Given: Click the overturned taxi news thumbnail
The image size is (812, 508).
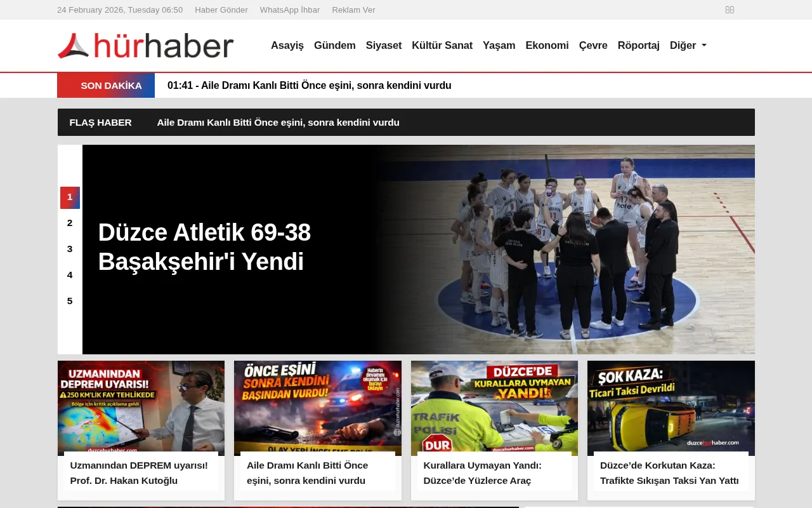Looking at the screenshot, I should pyautogui.click(x=671, y=407).
